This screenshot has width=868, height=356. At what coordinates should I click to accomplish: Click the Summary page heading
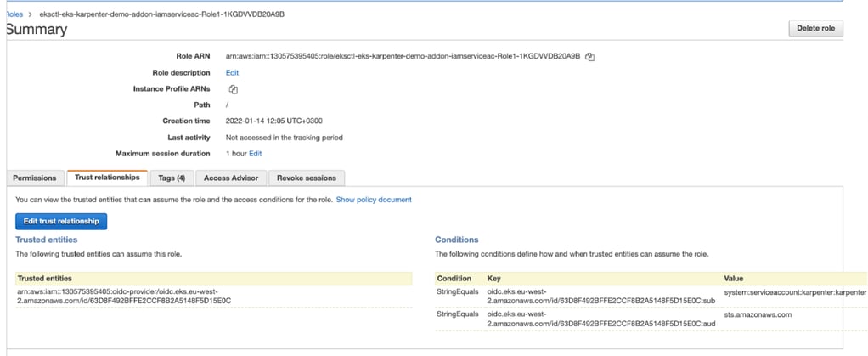(37, 30)
